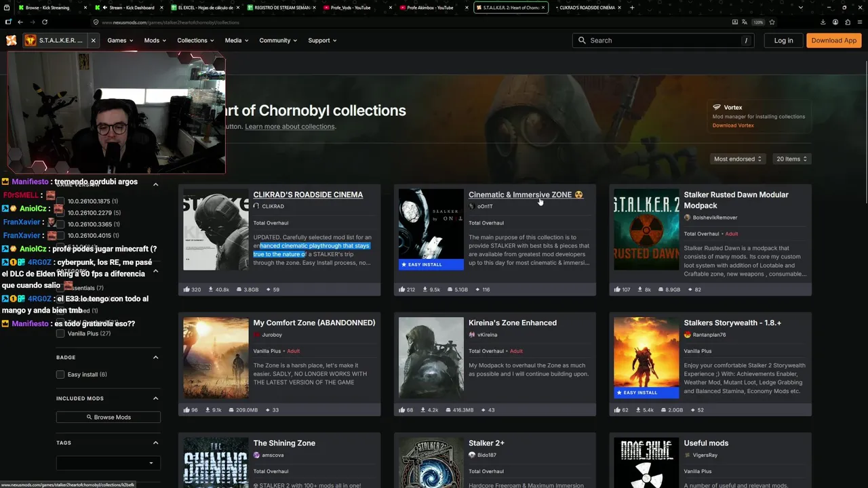The image size is (868, 488).
Task: Open Learn more about collections link
Action: [x=290, y=127]
